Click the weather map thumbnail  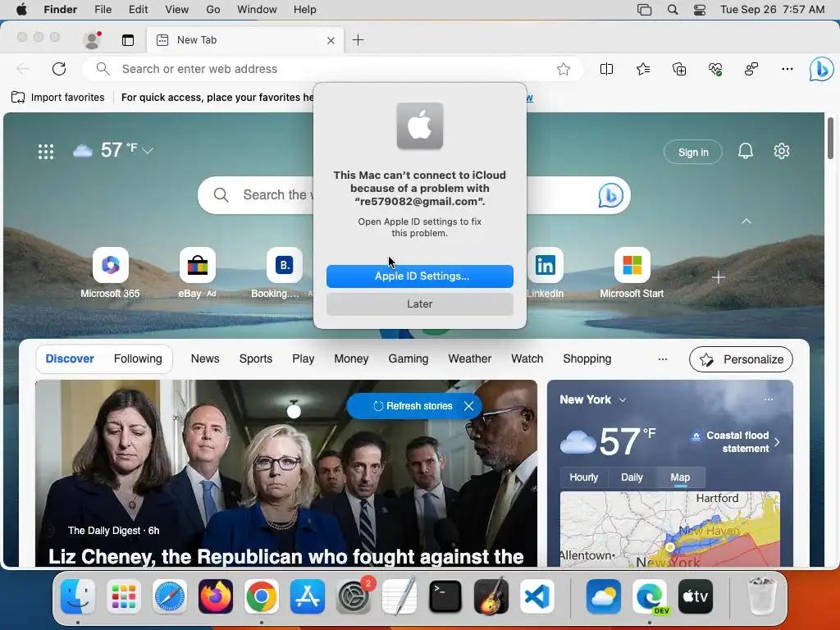(669, 529)
